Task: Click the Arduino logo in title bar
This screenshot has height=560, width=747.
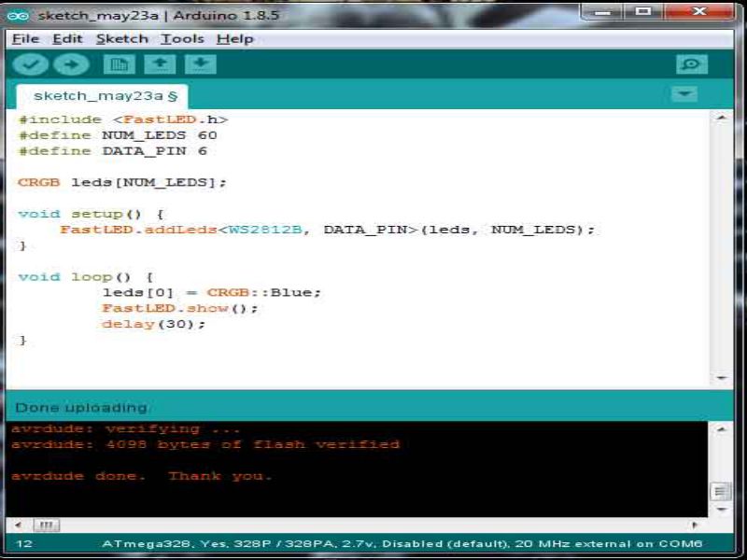Action: (18, 16)
